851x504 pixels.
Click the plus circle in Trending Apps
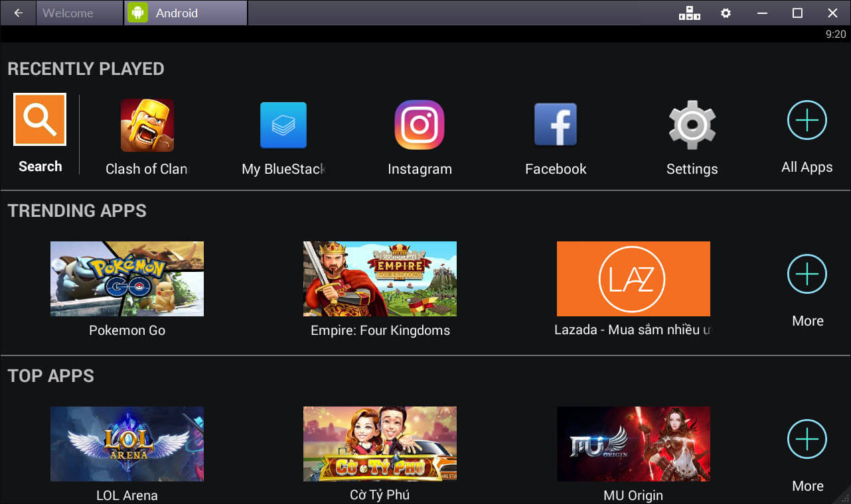pos(807,274)
